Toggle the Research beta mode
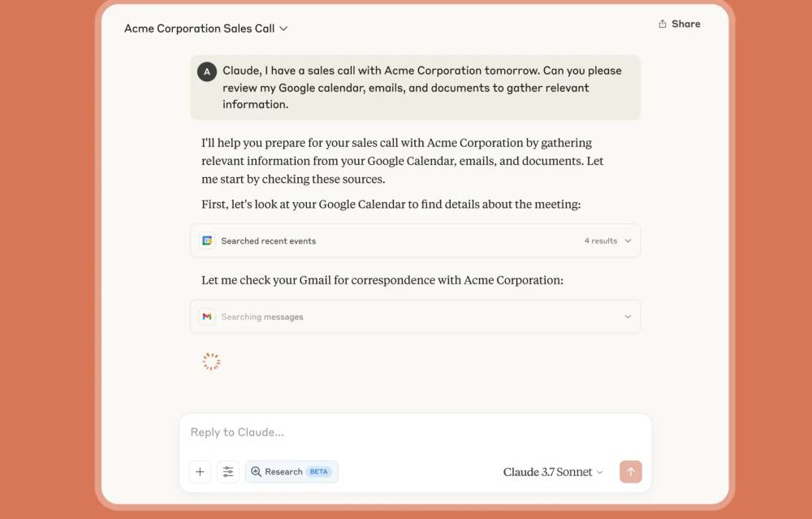812x519 pixels. tap(292, 472)
